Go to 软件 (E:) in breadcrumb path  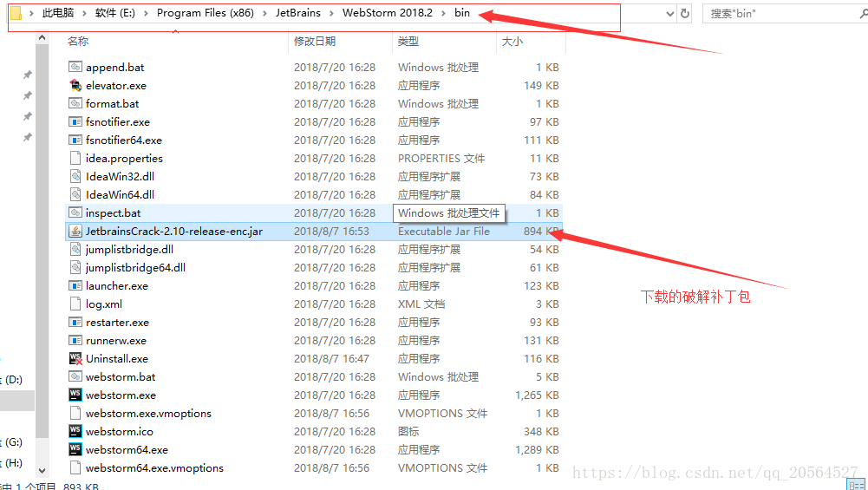point(115,13)
